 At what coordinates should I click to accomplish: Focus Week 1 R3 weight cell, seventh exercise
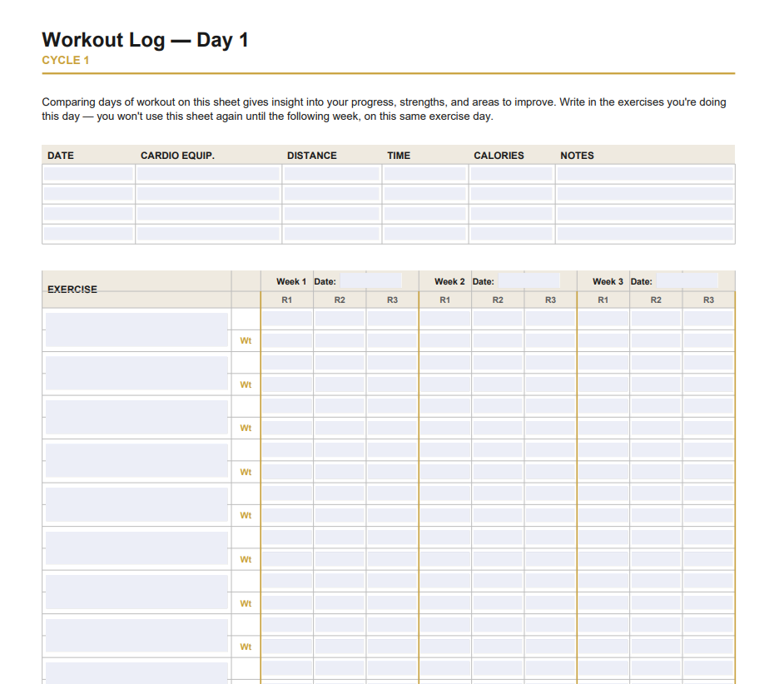[x=392, y=603]
